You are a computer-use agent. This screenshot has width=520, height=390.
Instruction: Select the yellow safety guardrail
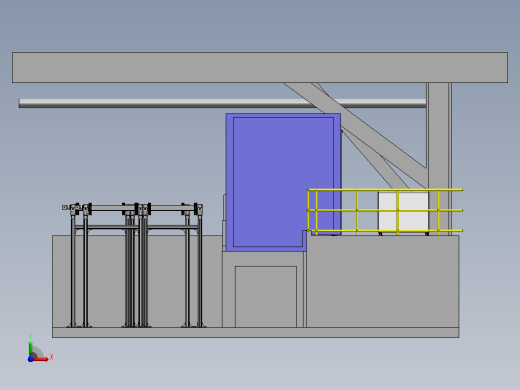385,211
